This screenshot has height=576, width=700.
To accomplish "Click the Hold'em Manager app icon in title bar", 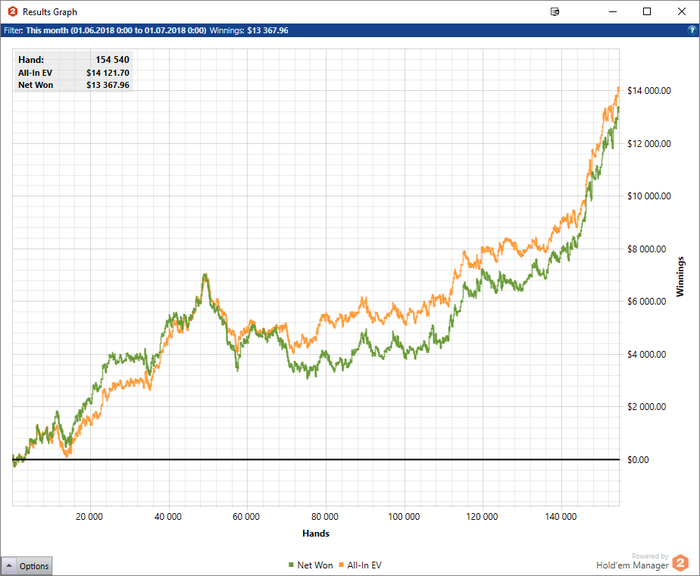I will pos(12,12).
